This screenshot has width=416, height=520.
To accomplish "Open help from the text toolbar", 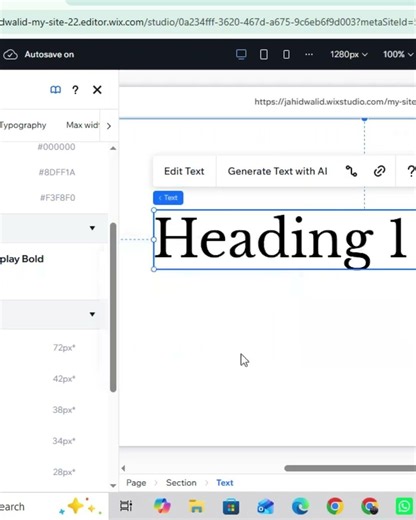I will click(x=411, y=171).
